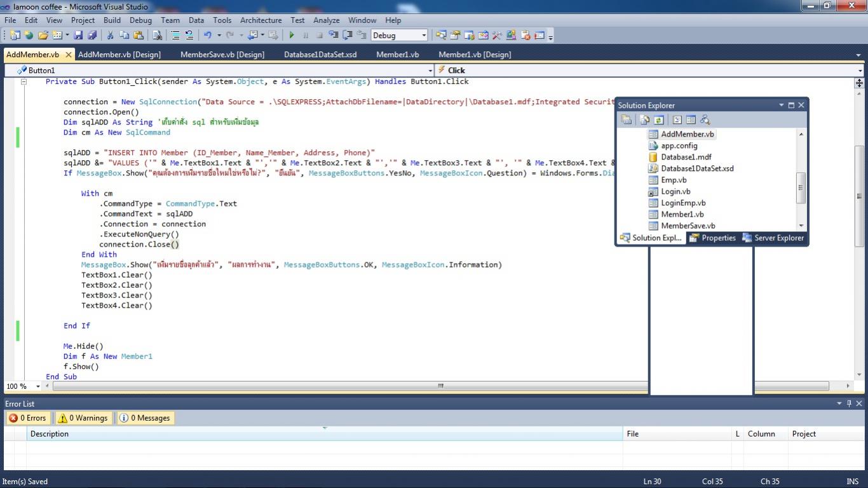Viewport: 868px width, 488px height.
Task: Click the Cut scissors icon
Action: (x=110, y=36)
